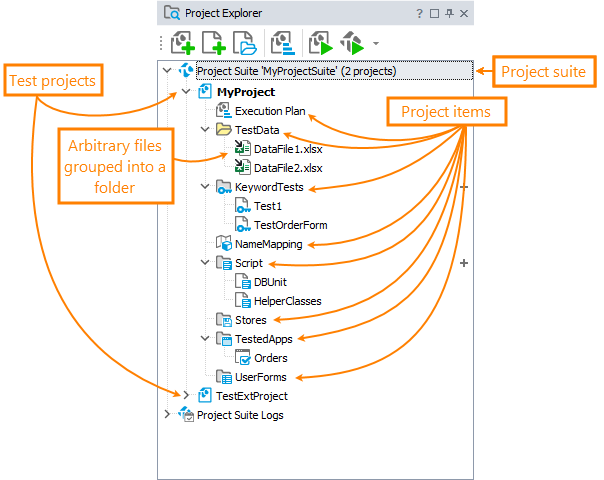Click the Execution Plan toolbar icon
Screen dimensions: 604x480
[x=283, y=44]
